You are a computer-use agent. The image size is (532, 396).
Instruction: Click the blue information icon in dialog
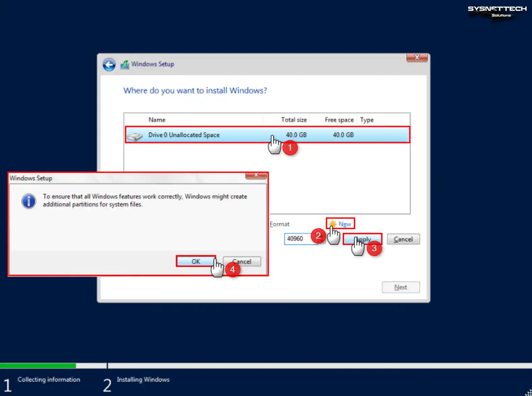click(29, 201)
